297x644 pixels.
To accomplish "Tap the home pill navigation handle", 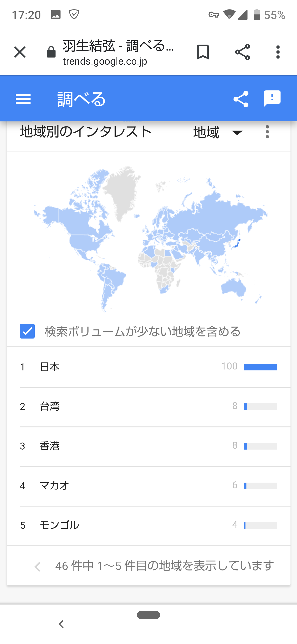I will pos(148,615).
